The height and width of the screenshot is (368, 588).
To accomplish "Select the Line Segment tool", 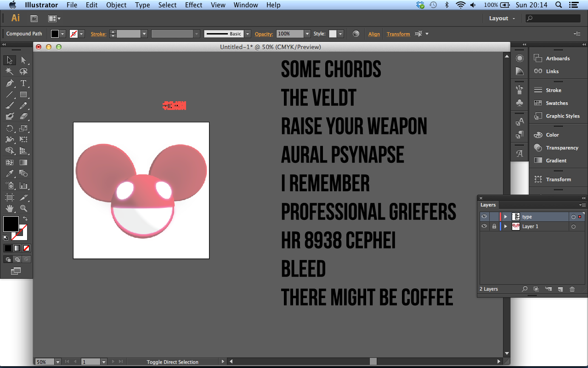I will point(9,94).
